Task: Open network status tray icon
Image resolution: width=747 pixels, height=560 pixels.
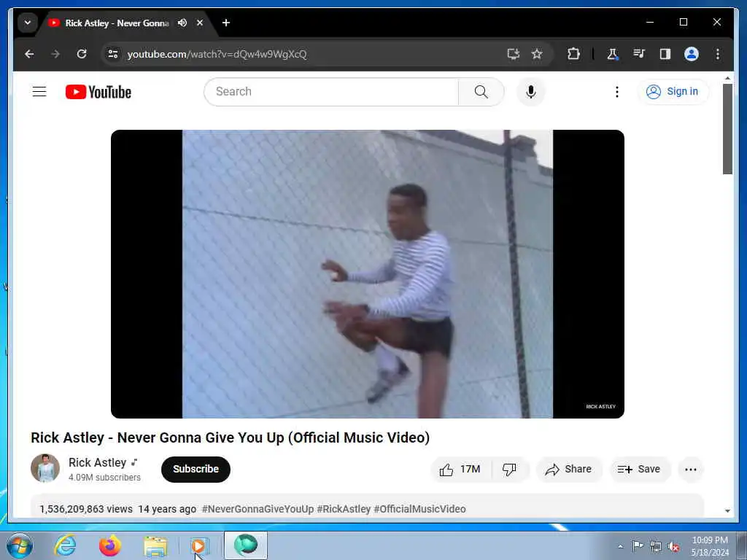Action: coord(656,547)
